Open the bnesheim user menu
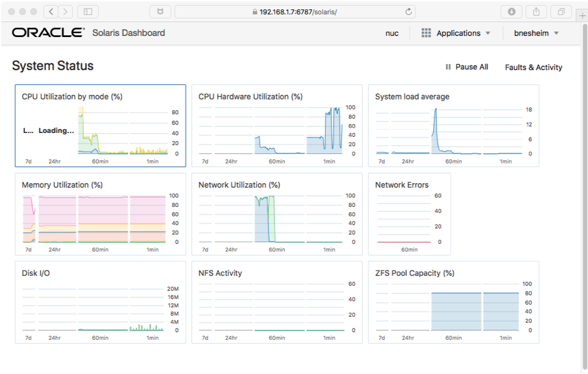The height and width of the screenshot is (374, 588). click(x=532, y=33)
